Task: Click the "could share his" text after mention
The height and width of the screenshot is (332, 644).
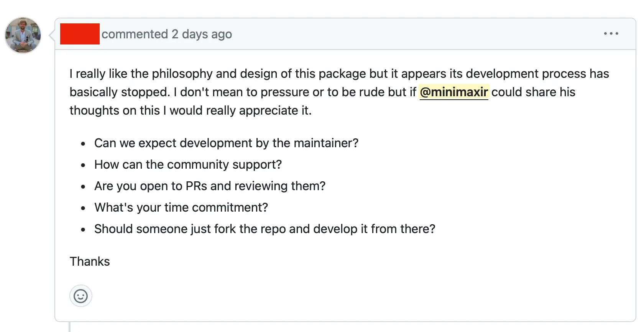Action: tap(533, 92)
